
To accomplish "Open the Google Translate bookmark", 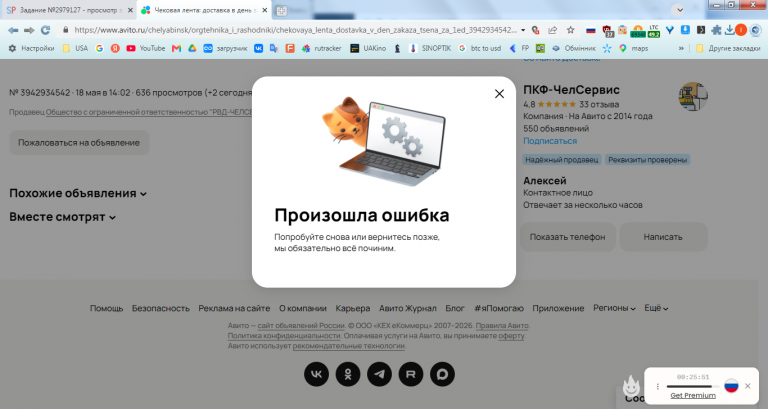I will click(274, 48).
